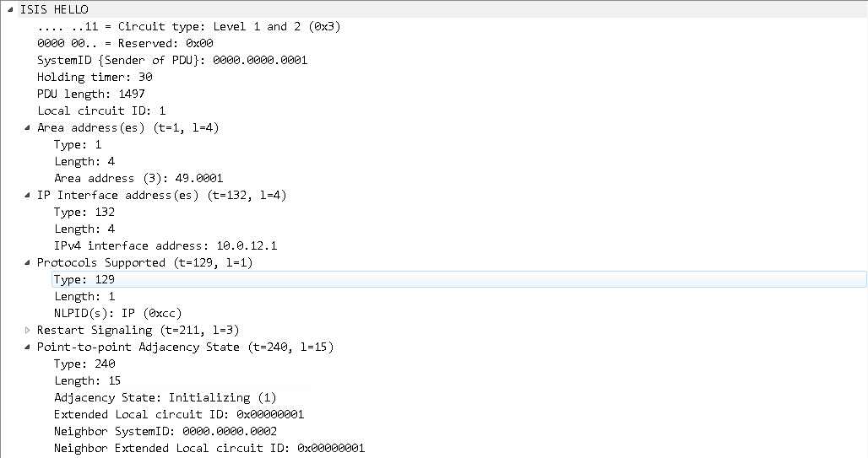The width and height of the screenshot is (868, 458).
Task: Select the Type: 240 field
Action: (84, 364)
